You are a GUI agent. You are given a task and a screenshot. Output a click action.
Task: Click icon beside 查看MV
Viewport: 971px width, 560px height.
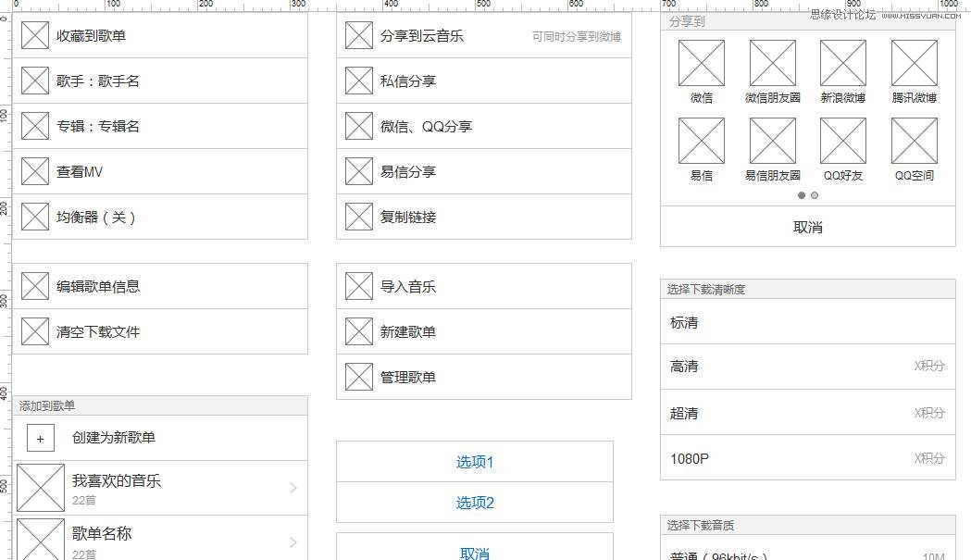[34, 171]
